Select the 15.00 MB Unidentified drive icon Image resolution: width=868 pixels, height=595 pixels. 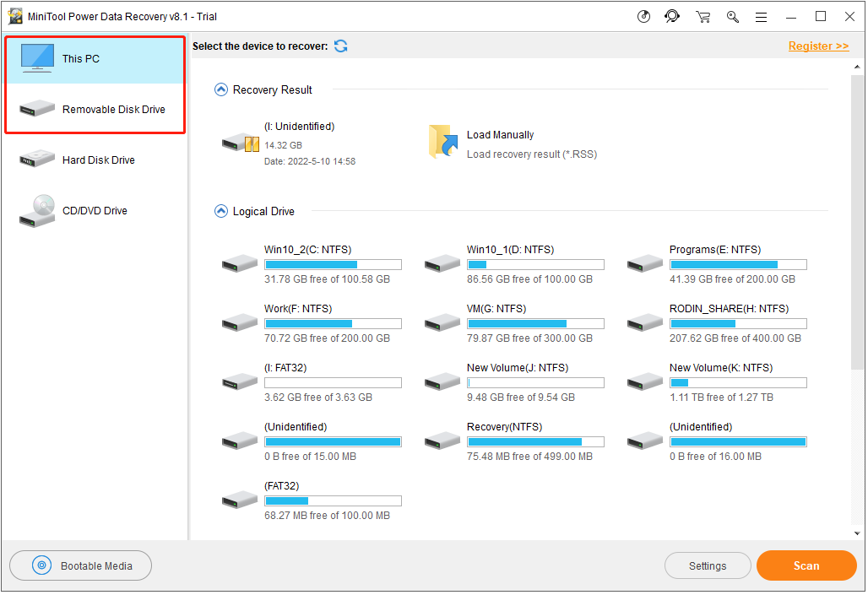click(x=240, y=441)
